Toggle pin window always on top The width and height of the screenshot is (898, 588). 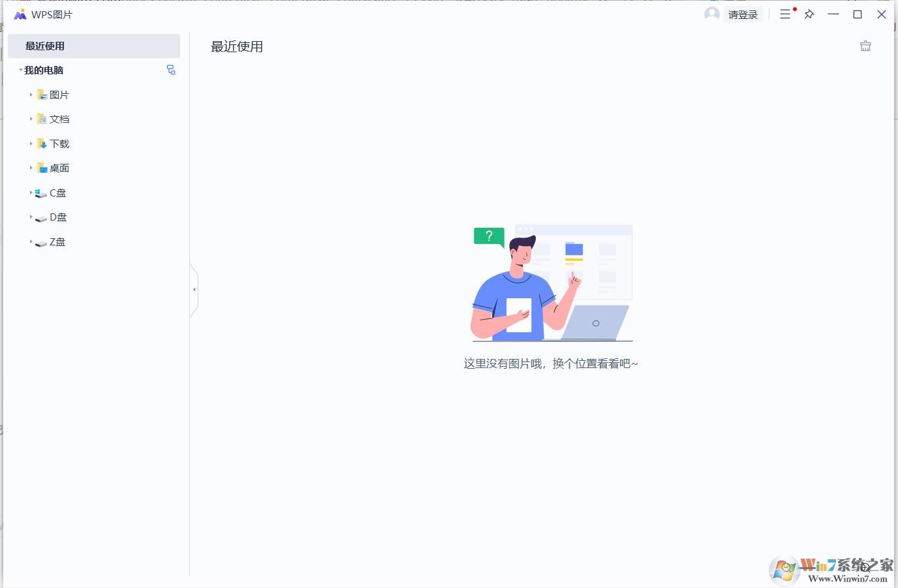point(809,14)
